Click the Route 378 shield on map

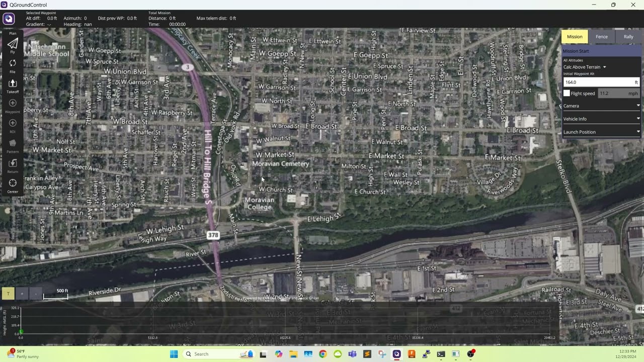[213, 235]
